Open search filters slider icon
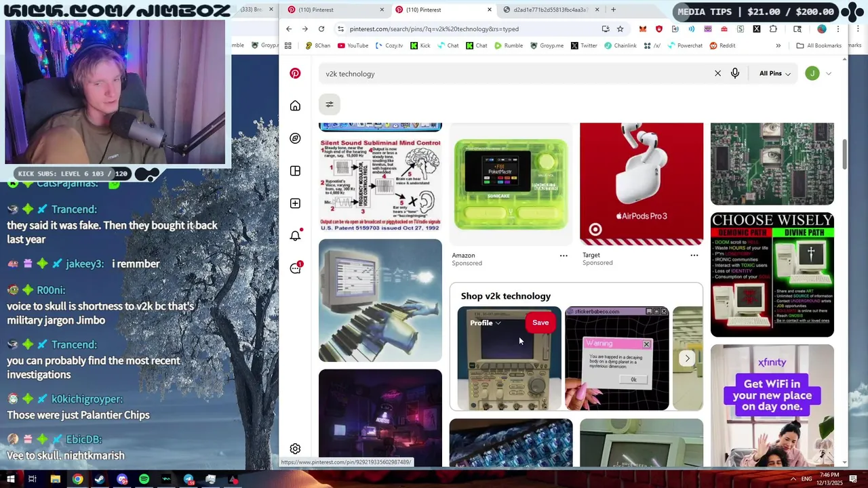Screen dimensions: 868x488 pyautogui.click(x=329, y=104)
